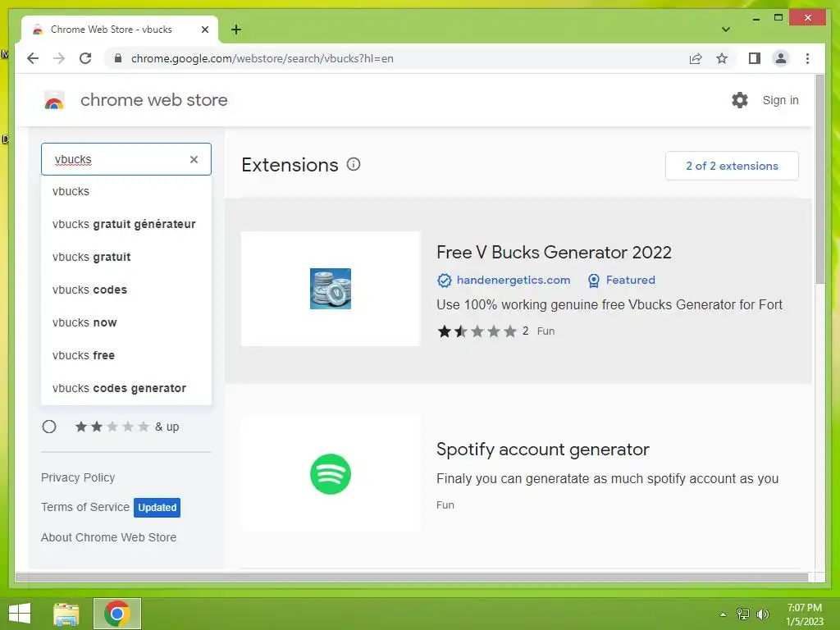The width and height of the screenshot is (840, 630).
Task: Click the Featured badge
Action: click(622, 281)
